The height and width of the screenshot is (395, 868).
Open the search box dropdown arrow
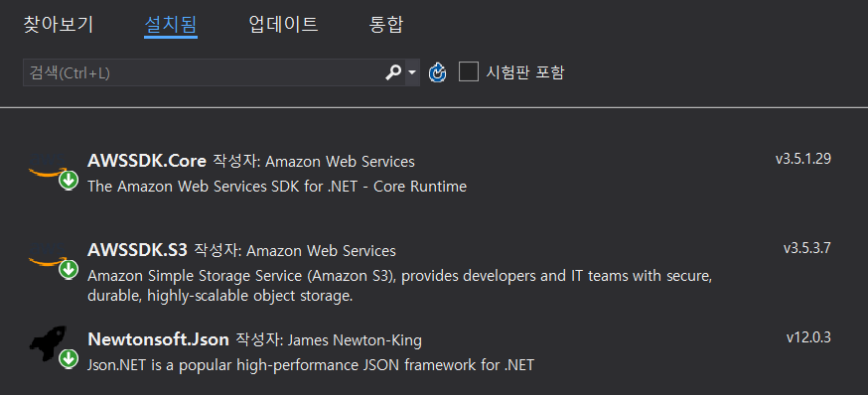[412, 72]
